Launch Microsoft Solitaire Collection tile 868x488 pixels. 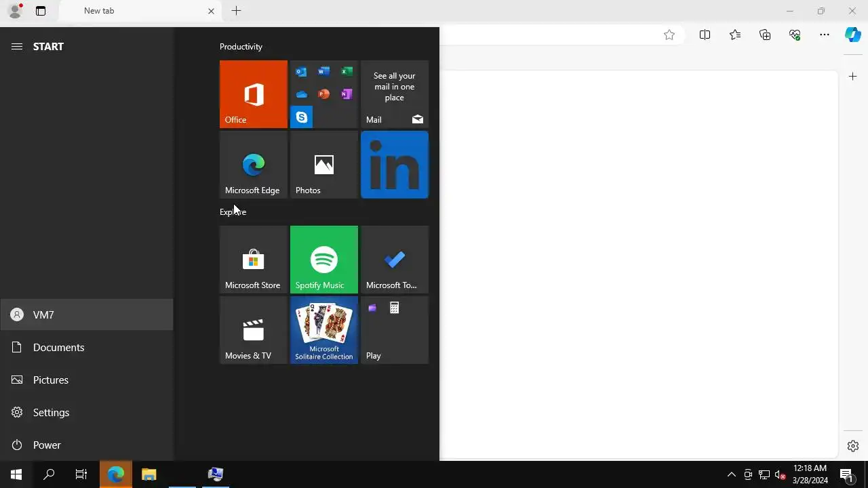click(324, 330)
